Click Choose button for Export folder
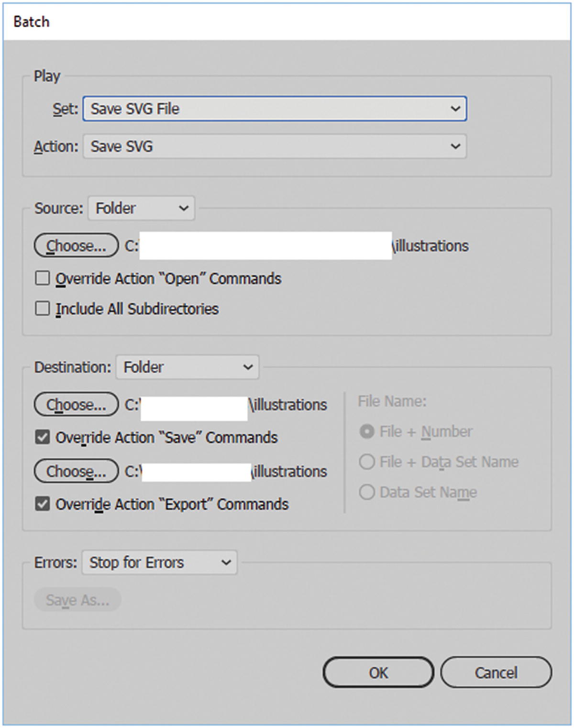Image resolution: width=574 pixels, height=728 pixels. click(76, 472)
